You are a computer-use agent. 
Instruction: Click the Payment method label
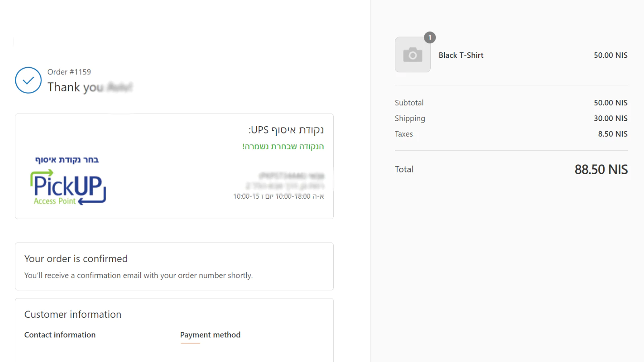210,335
